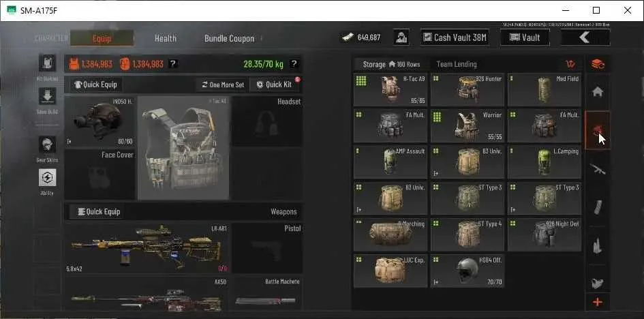Screen dimensions: 644x319
Task: Click the AX50 sniper weapon slot
Action: point(147,294)
